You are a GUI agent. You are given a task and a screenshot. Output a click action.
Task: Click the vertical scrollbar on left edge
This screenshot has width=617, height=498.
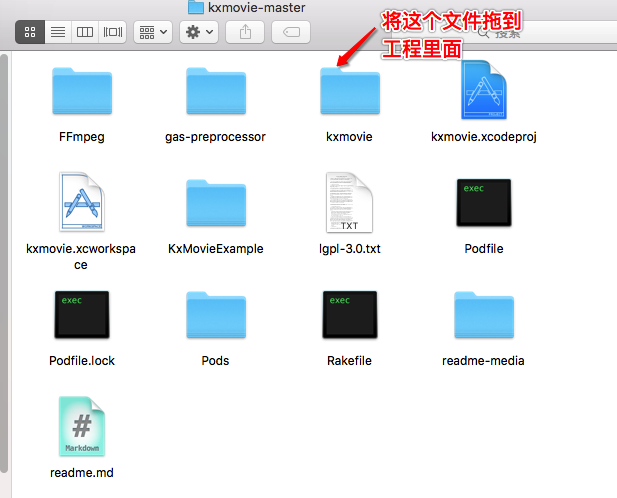(4, 264)
